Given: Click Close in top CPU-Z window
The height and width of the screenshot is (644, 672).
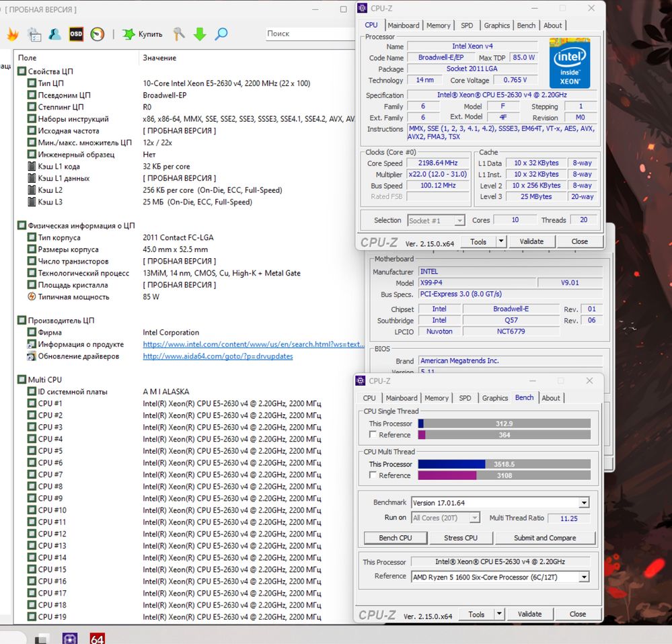Looking at the screenshot, I should pos(579,241).
